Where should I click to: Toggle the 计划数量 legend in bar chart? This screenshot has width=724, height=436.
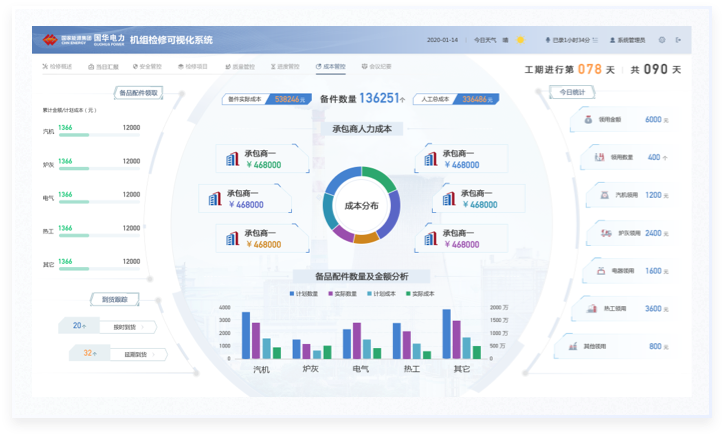[x=304, y=294]
